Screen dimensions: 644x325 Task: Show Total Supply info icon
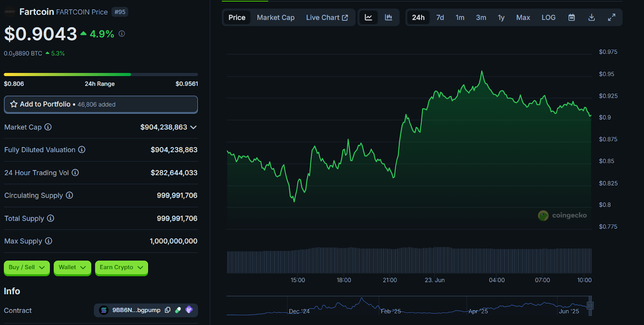tap(50, 218)
